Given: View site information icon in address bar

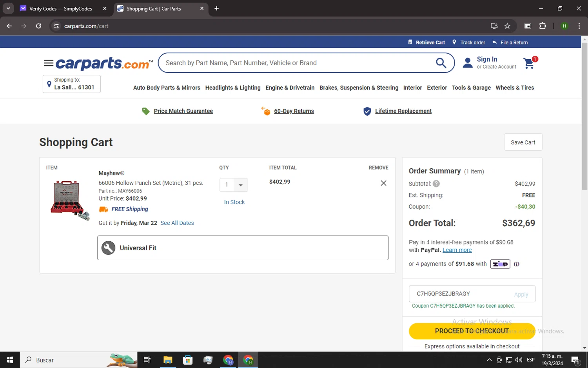Looking at the screenshot, I should [56, 26].
